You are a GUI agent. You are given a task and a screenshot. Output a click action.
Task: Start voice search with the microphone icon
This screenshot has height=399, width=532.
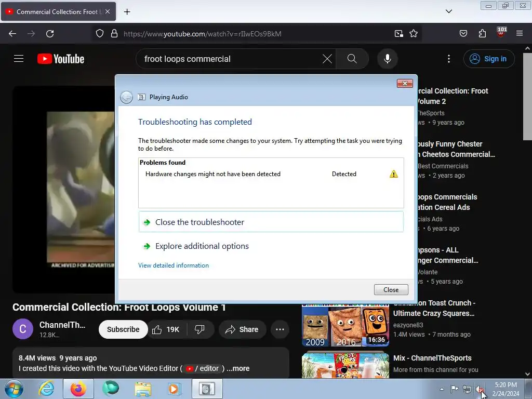point(387,59)
